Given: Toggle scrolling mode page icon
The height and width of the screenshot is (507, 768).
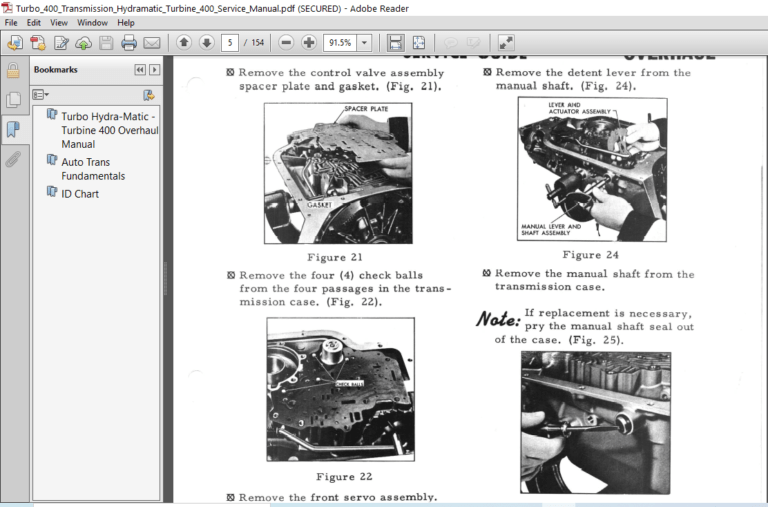Looking at the screenshot, I should tap(395, 43).
